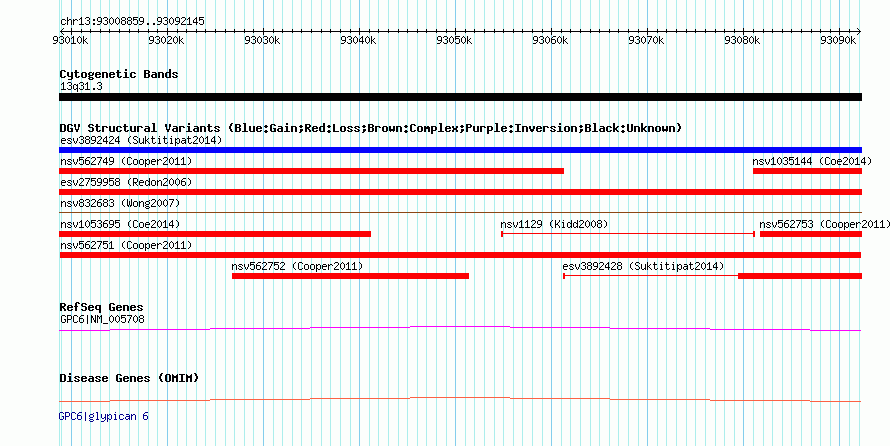Viewport: 890px width, 446px height.
Task: Click the esv3892428 (Suktitipat2014) variant bar
Action: pos(712,276)
